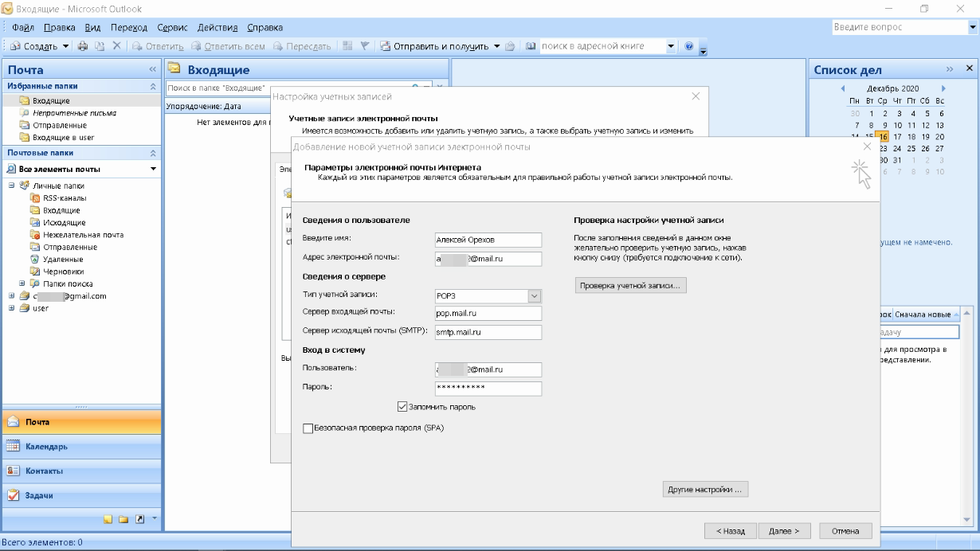Expand the Папки поиска tree node
980x551 pixels.
point(22,283)
